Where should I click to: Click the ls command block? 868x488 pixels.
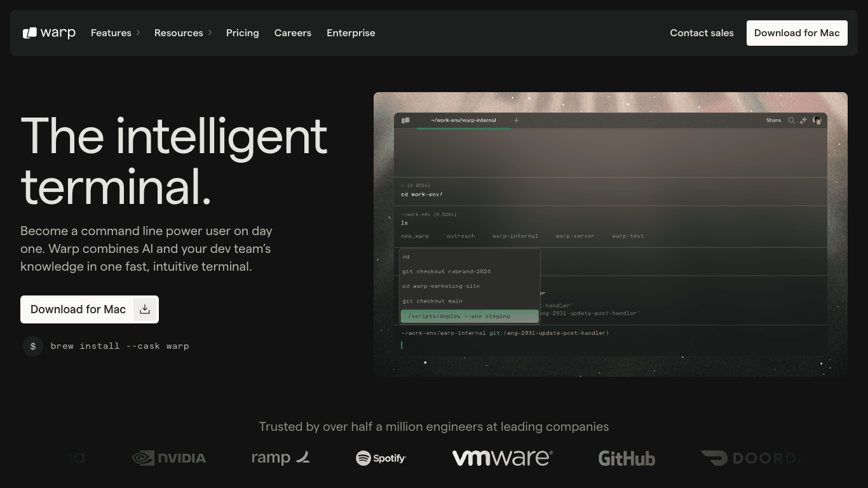pyautogui.click(x=610, y=226)
